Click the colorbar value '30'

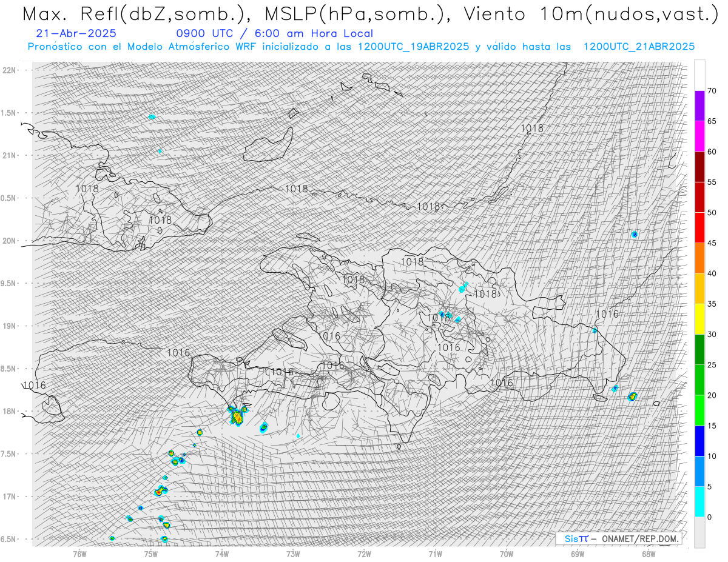click(x=712, y=335)
